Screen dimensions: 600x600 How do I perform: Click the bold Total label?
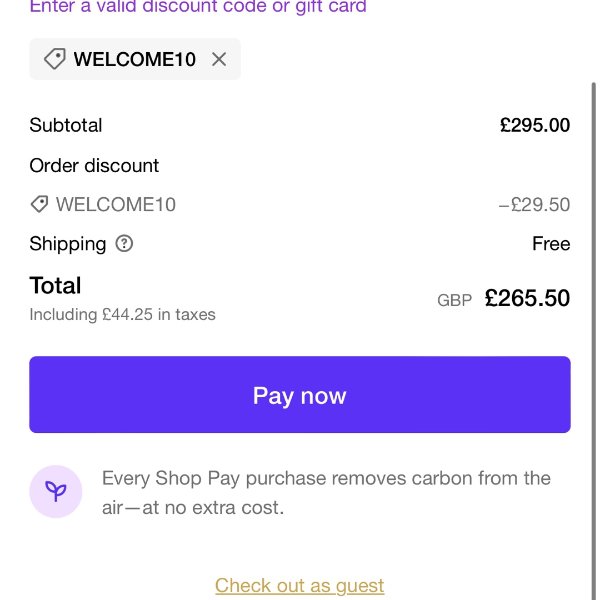point(55,286)
